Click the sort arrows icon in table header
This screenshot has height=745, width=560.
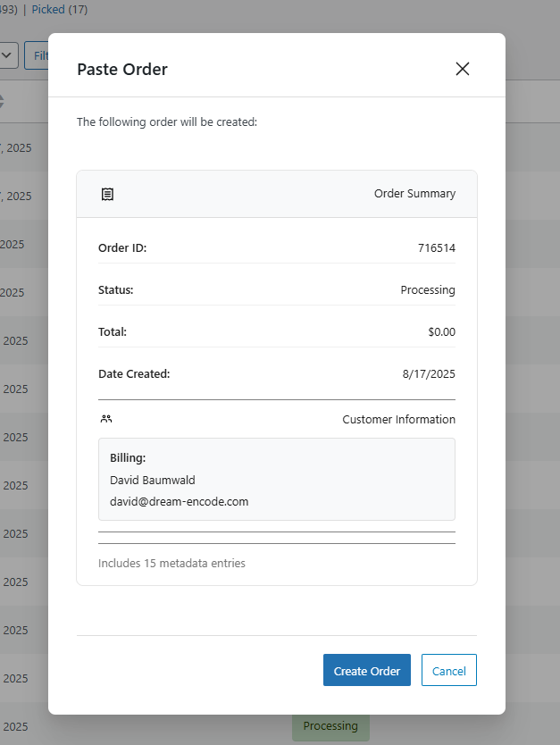pyautogui.click(x=2, y=101)
